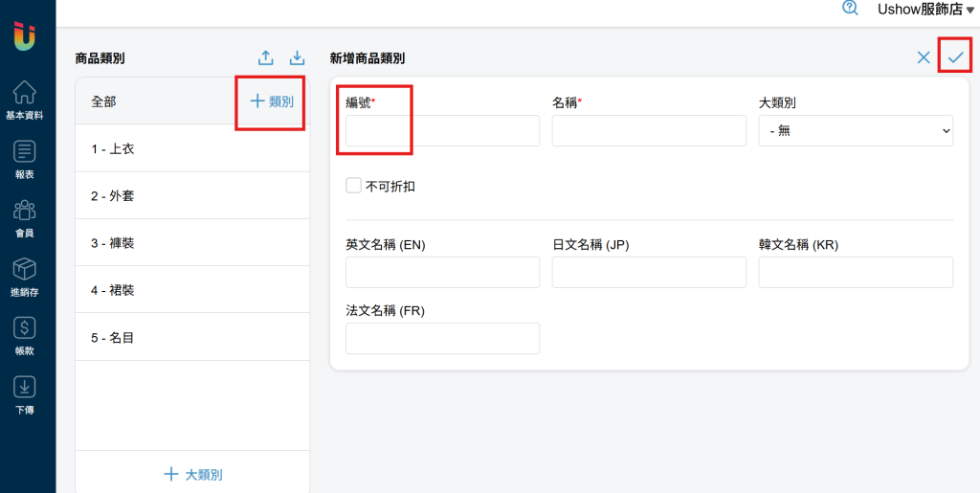Confirm new category with checkmark icon
This screenshot has height=493, width=980.
coord(955,57)
